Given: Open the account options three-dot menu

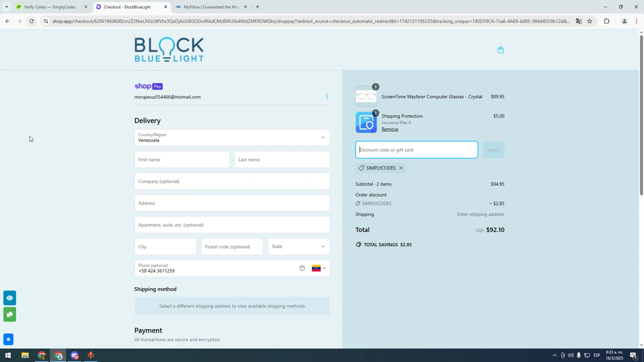Looking at the screenshot, I should click(327, 97).
